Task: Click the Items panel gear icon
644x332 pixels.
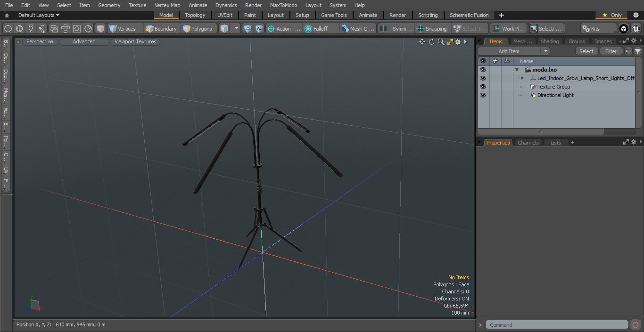Action: click(x=634, y=41)
